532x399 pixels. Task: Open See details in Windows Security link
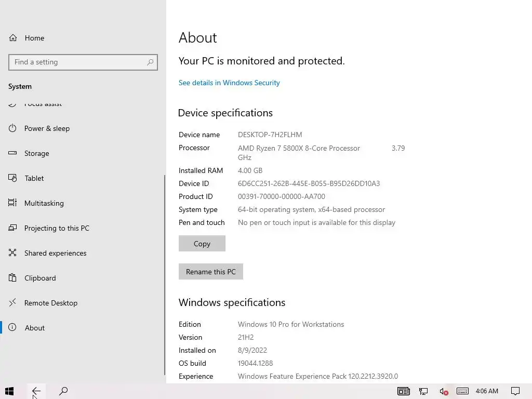pyautogui.click(x=229, y=83)
